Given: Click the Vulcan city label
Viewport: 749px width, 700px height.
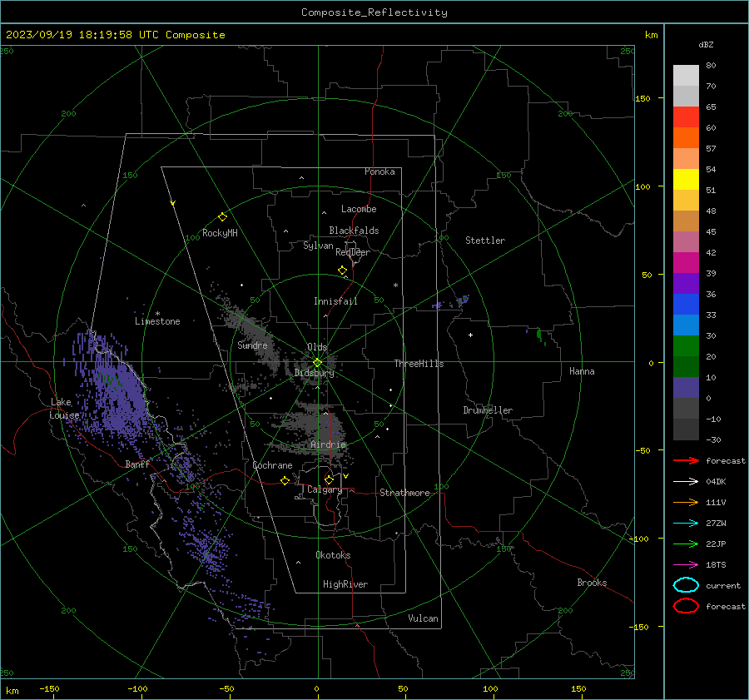Looking at the screenshot, I should tap(424, 618).
